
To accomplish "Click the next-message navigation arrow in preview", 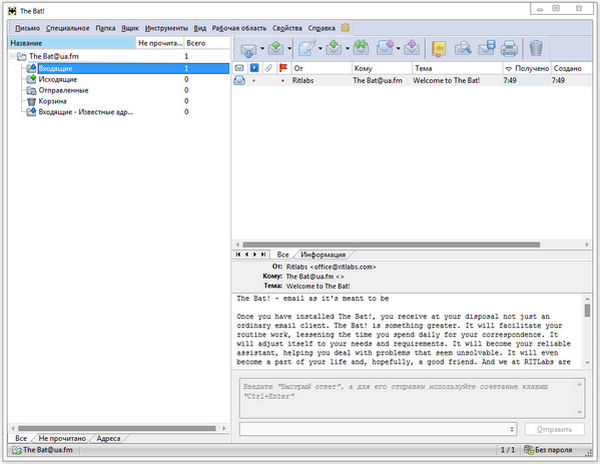I will [255, 254].
